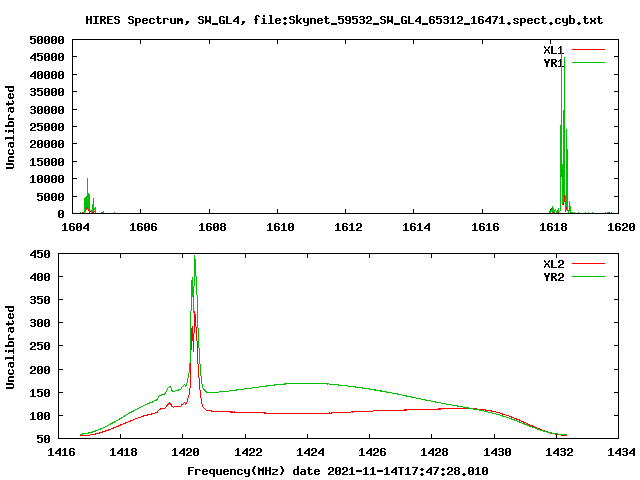This screenshot has height=480, width=640.
Task: Click the 300 y-axis tick label
Action: [40, 323]
